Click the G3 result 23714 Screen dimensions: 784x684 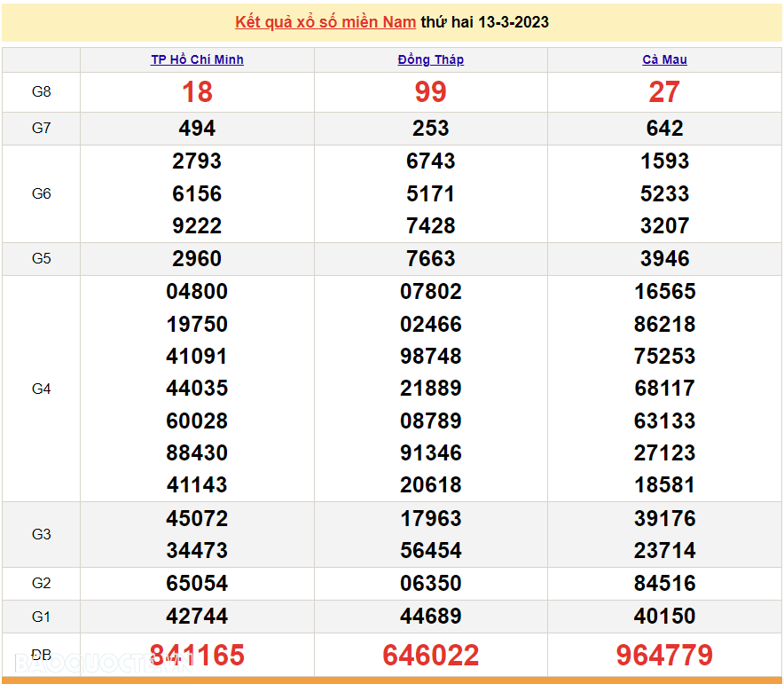664,551
